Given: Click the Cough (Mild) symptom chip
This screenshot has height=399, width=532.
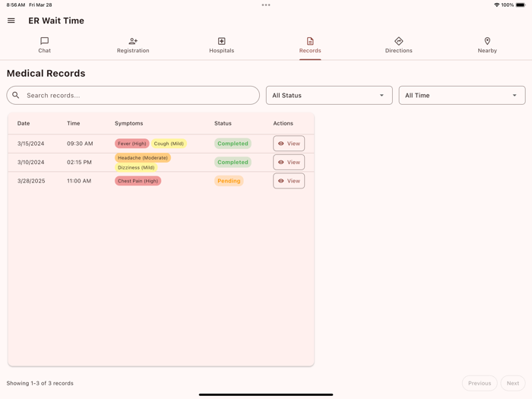Looking at the screenshot, I should click(169, 144).
